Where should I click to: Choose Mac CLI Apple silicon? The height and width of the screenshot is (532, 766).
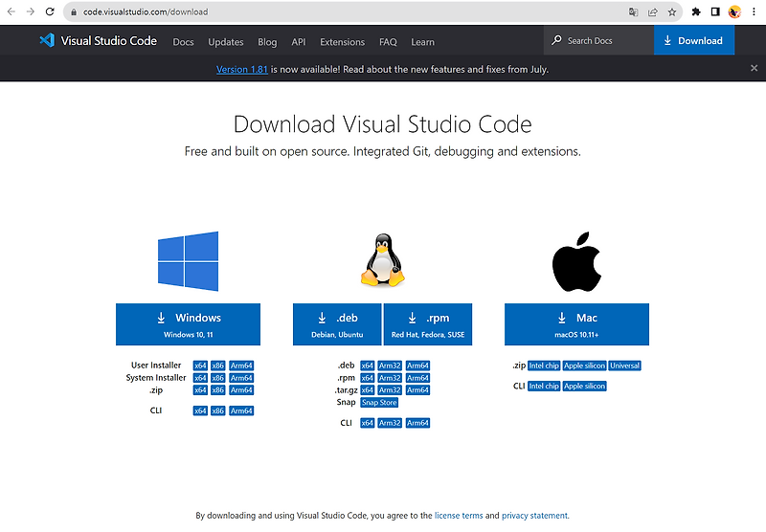(x=585, y=386)
